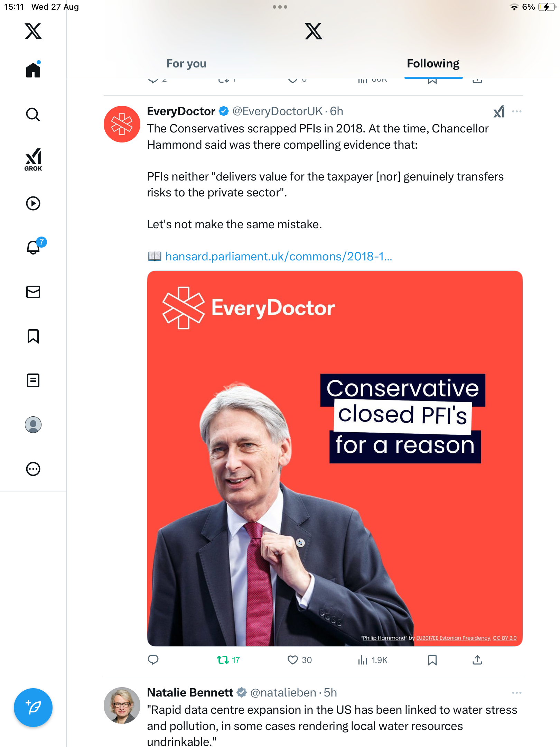The image size is (560, 747).
Task: Reply to the EveryDoctor post
Action: coord(153,660)
